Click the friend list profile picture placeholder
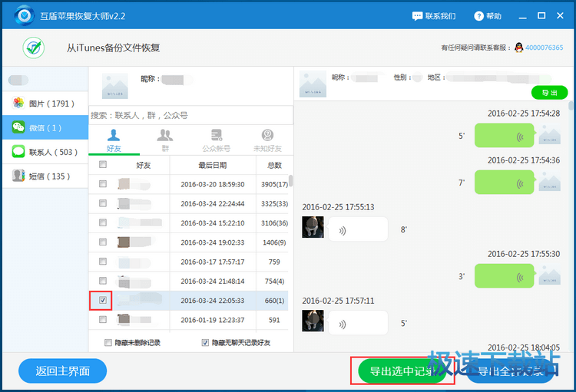 tap(115, 86)
